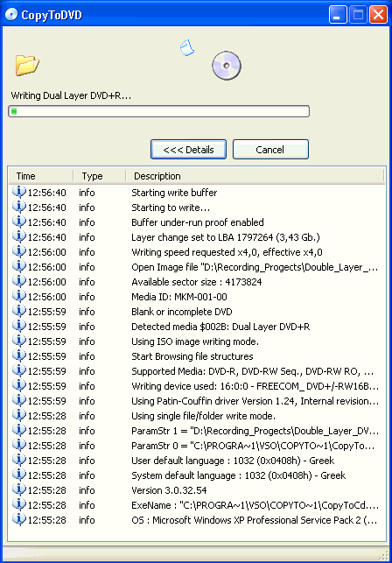This screenshot has height=563, width=392.
Task: Click the destination DVD disc icon
Action: 226,66
